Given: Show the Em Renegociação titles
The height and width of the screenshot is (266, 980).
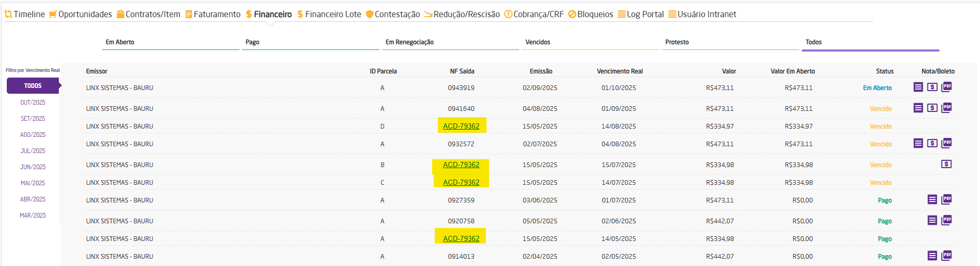Looking at the screenshot, I should tap(451, 42).
